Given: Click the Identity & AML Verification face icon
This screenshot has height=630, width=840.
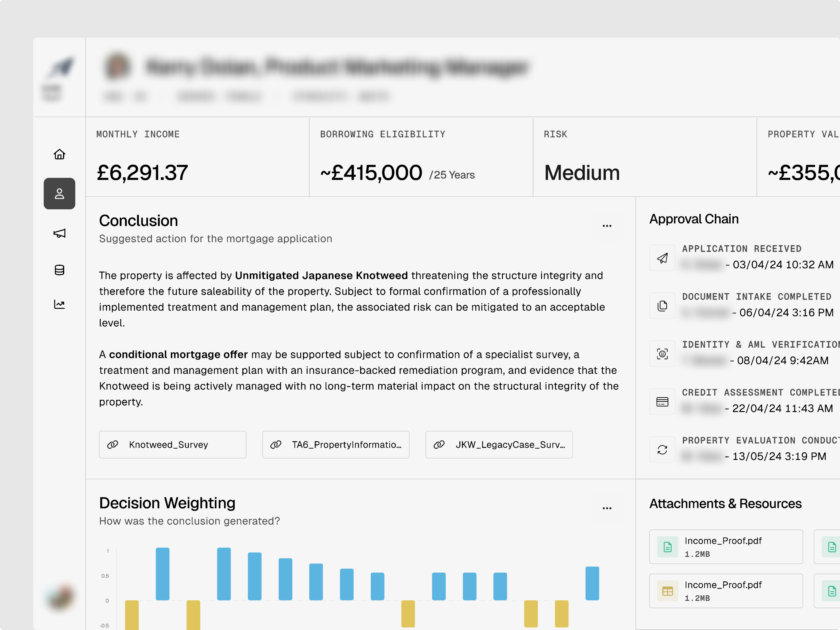Looking at the screenshot, I should [662, 353].
